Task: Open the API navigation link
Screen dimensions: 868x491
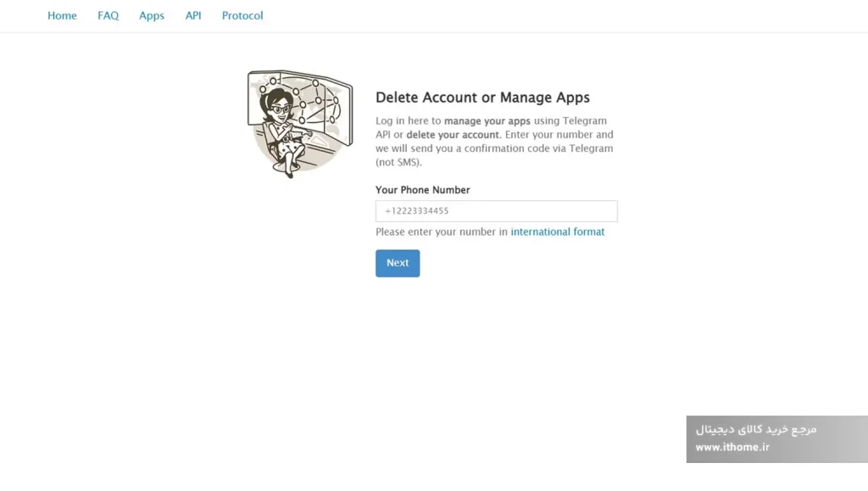Action: tap(193, 15)
